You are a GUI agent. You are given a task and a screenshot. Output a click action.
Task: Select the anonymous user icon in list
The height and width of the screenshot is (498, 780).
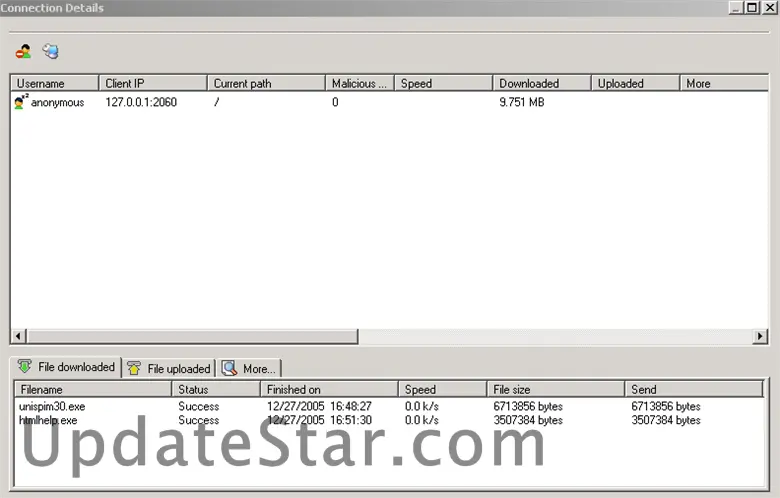[x=20, y=101]
